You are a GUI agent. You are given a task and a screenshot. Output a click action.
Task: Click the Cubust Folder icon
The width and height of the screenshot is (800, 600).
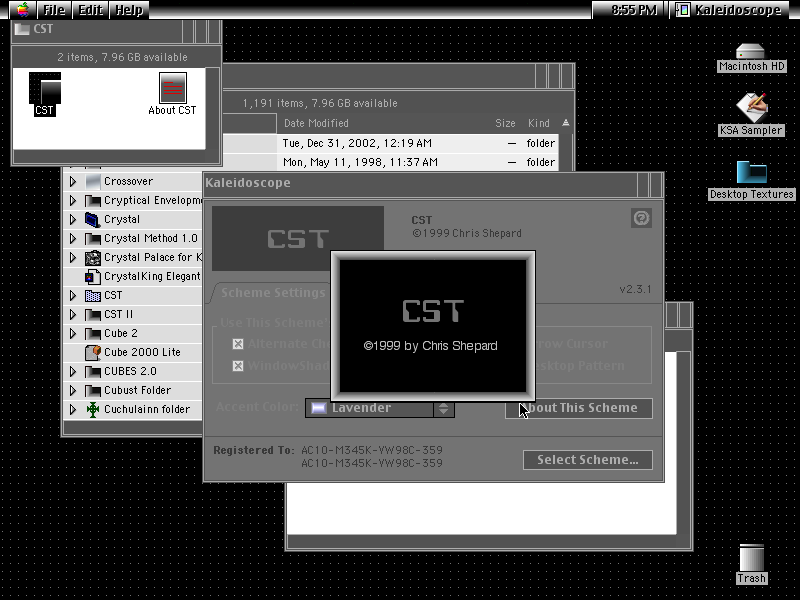tap(92, 391)
